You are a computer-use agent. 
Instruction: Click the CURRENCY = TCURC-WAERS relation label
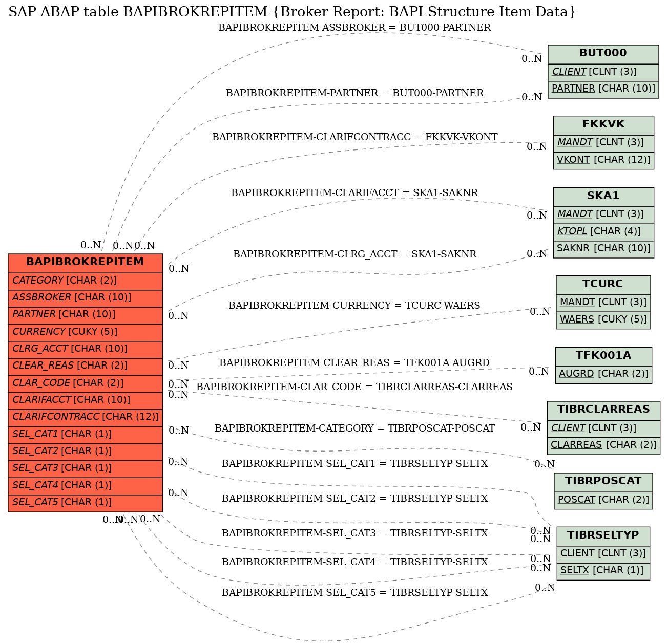(354, 306)
